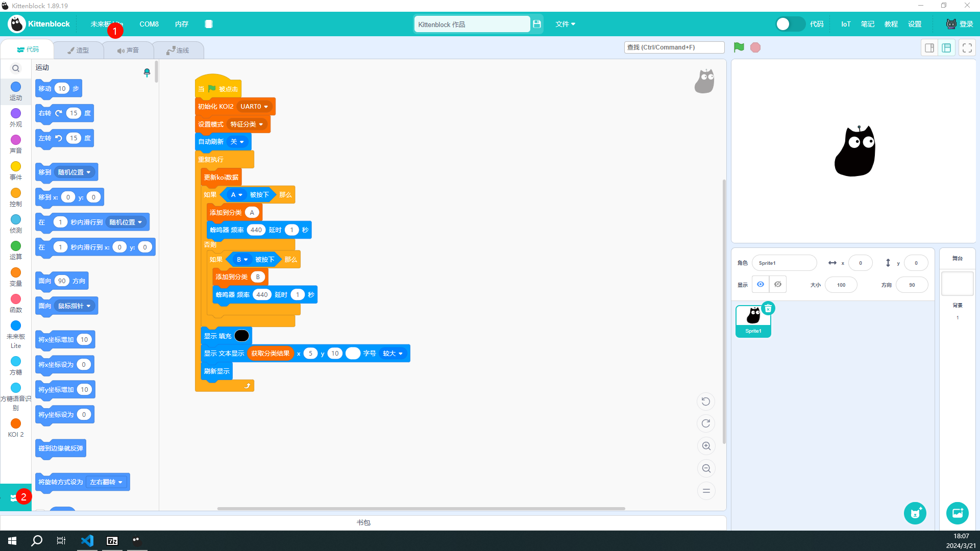Open the 鼠标指针 dropdown in 面向 block
The height and width of the screenshot is (551, 980).
pyautogui.click(x=74, y=306)
